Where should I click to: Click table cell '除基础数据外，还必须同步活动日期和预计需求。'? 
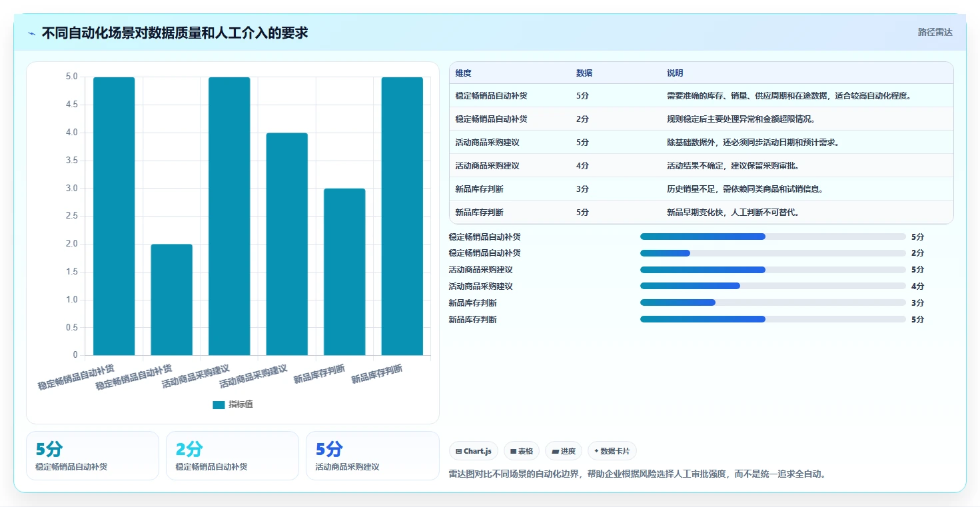pyautogui.click(x=753, y=143)
